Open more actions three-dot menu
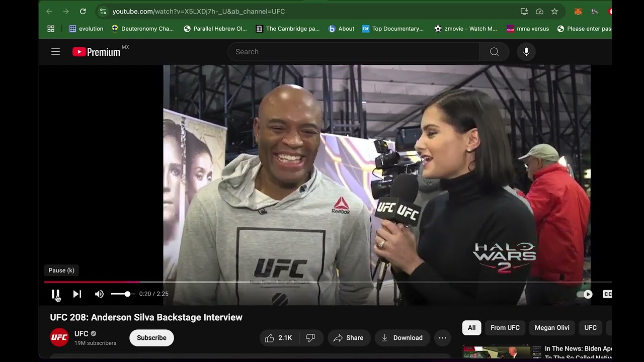This screenshot has width=644, height=362. coord(442,338)
